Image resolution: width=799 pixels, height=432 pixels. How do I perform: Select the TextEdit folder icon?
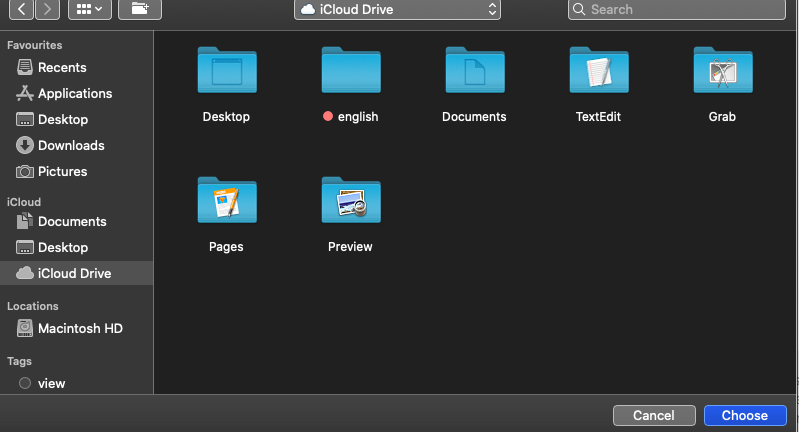click(x=599, y=70)
